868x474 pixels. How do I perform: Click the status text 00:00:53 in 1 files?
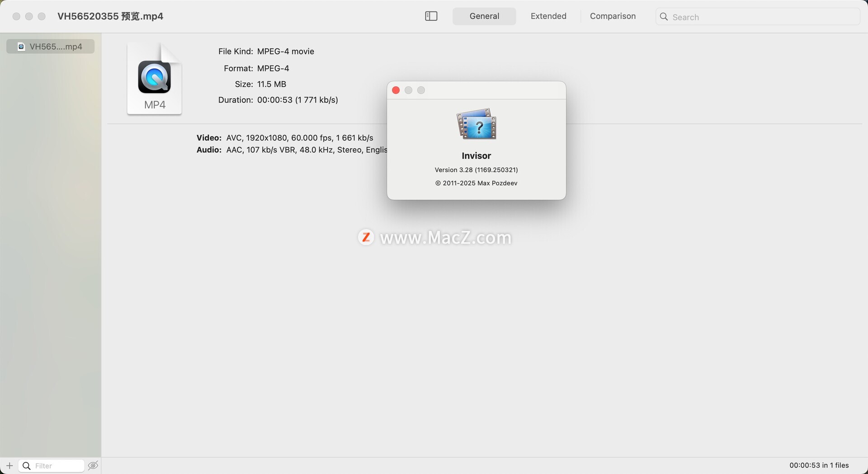coord(819,465)
